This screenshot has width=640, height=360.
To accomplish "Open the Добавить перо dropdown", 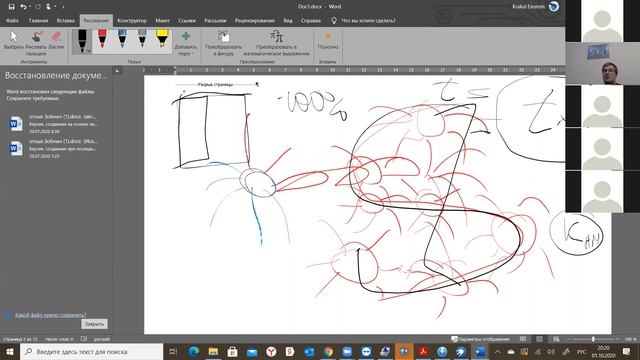I will tap(185, 43).
